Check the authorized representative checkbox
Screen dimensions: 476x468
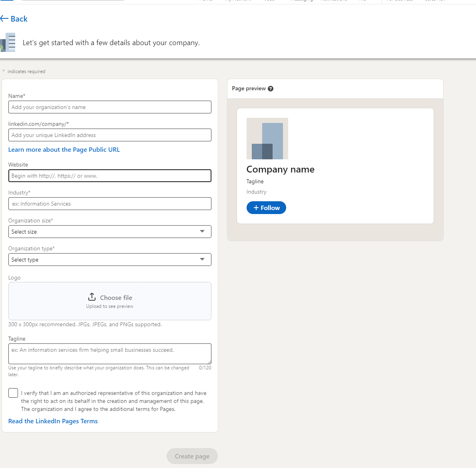pyautogui.click(x=13, y=393)
